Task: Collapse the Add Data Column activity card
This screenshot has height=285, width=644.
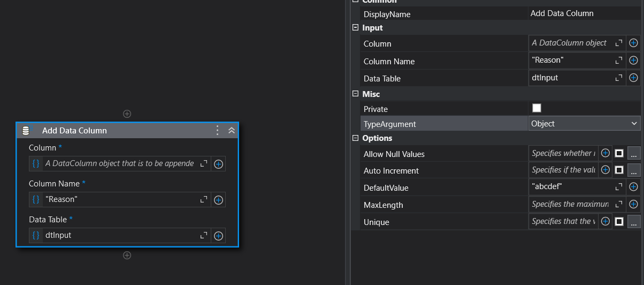Action: (232, 130)
